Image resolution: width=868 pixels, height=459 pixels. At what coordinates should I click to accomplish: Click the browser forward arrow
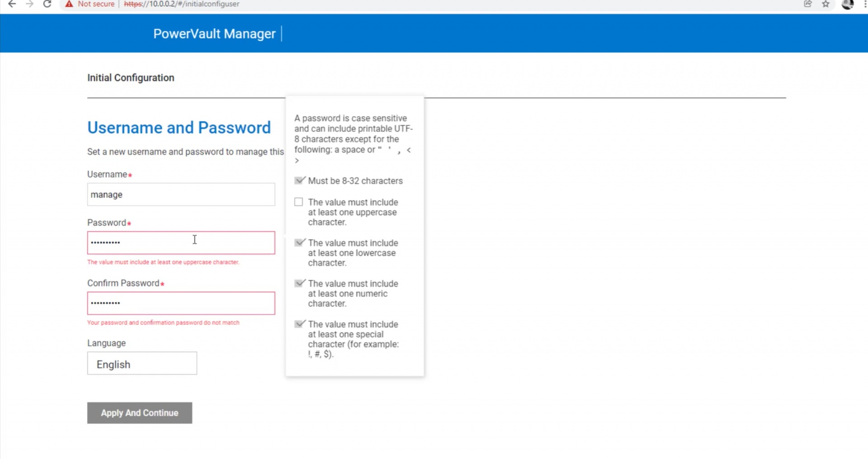[29, 4]
